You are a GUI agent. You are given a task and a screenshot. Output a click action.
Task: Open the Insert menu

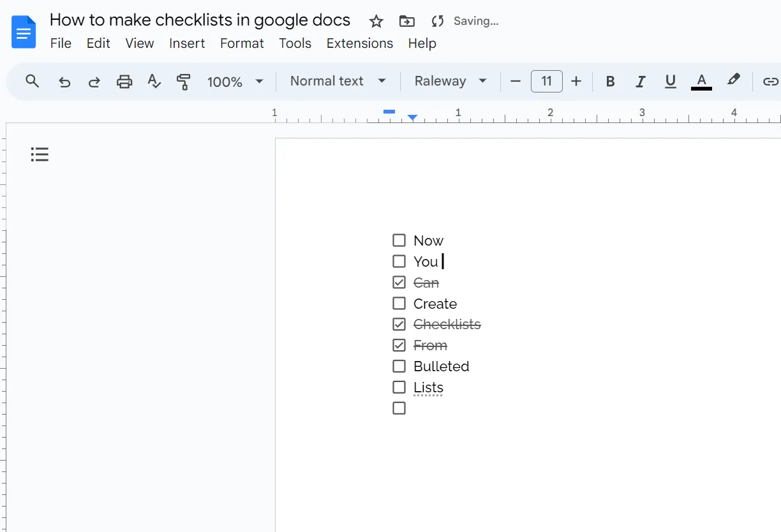point(186,43)
